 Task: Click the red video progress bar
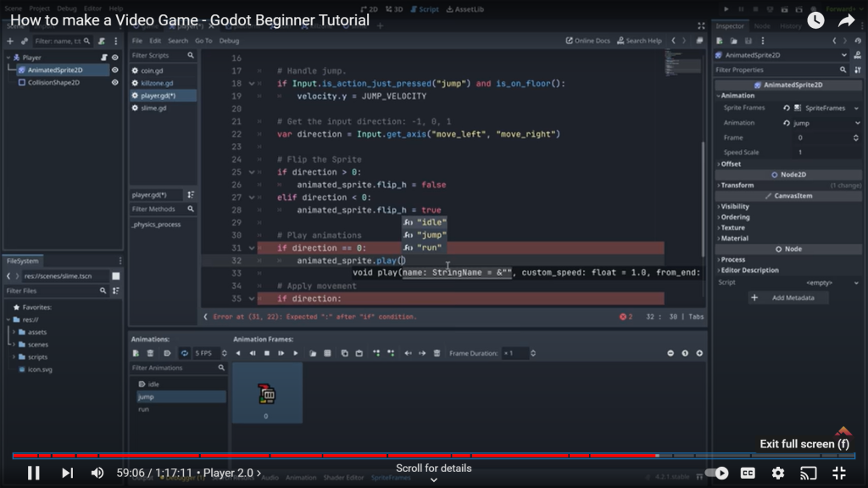pos(339,456)
